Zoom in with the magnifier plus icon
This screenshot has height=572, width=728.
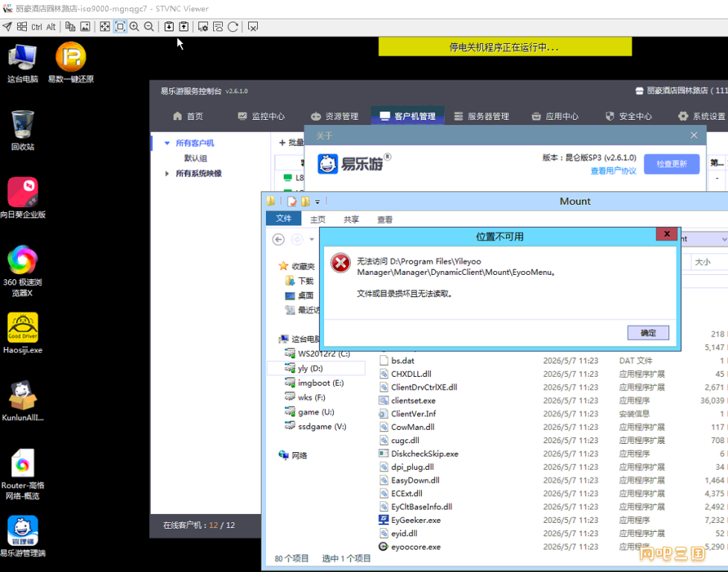click(135, 27)
